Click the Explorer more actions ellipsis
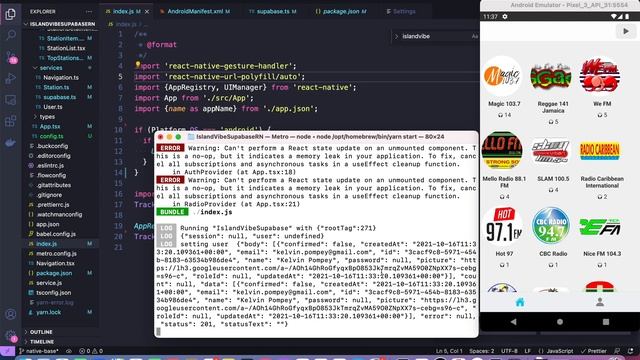The image size is (640, 360). (89, 11)
